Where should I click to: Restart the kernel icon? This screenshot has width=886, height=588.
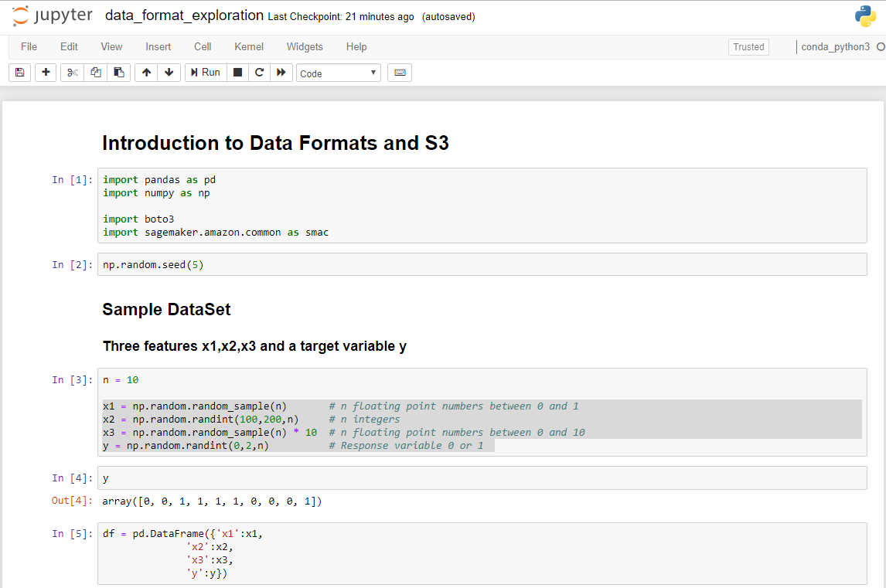pyautogui.click(x=259, y=73)
